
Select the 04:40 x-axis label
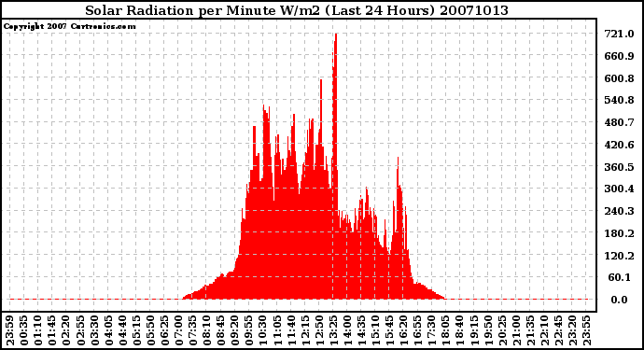pos(122,330)
